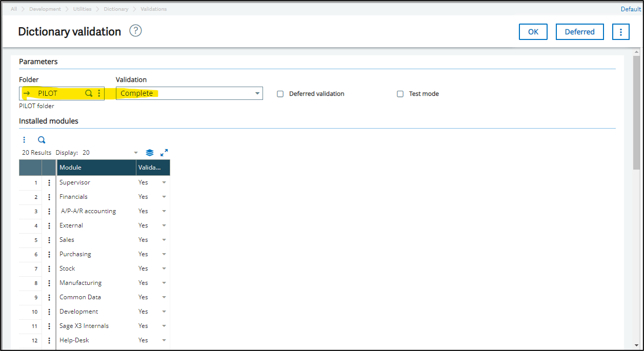Click the Installed modules grid search icon
The width and height of the screenshot is (644, 351).
coord(42,139)
